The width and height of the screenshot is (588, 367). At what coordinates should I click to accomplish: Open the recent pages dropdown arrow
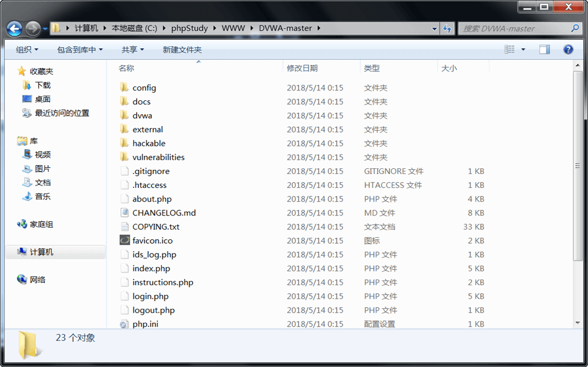pyautogui.click(x=45, y=28)
